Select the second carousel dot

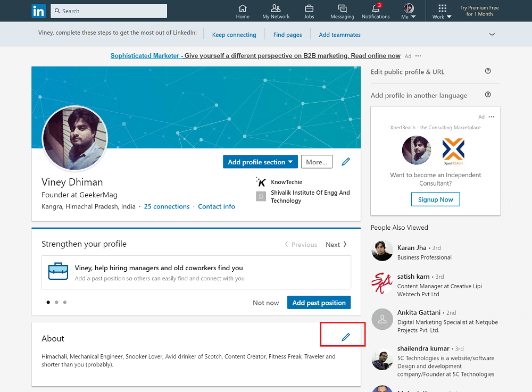(x=56, y=302)
